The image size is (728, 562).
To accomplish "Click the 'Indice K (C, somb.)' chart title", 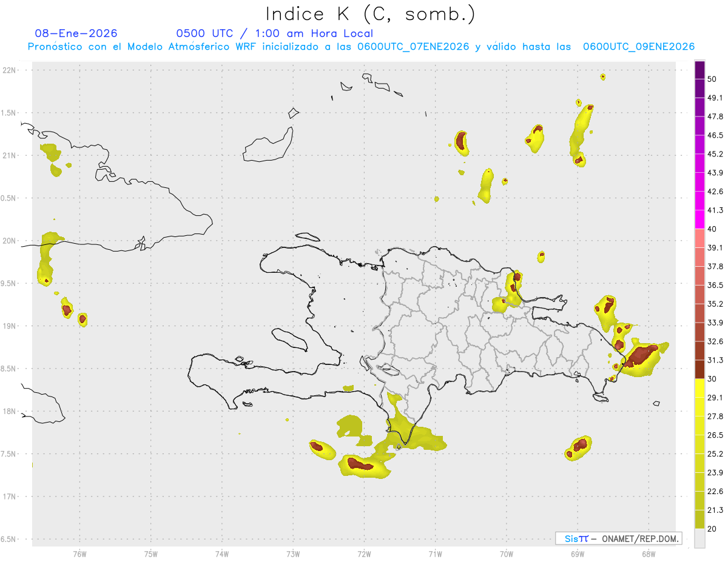I will 370,14.
